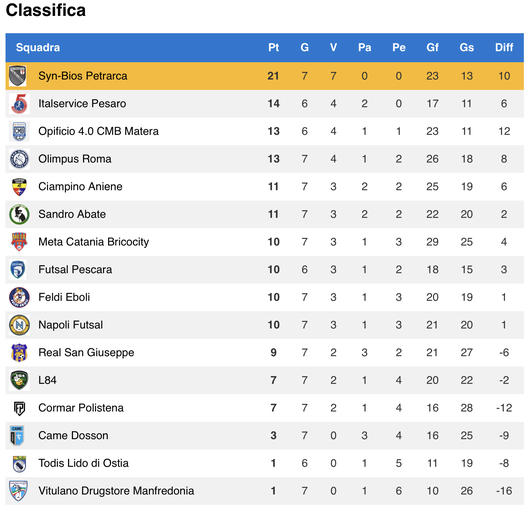Click the Syn-Bios Petrarca team crest
The height and width of the screenshot is (509, 528).
point(18,76)
